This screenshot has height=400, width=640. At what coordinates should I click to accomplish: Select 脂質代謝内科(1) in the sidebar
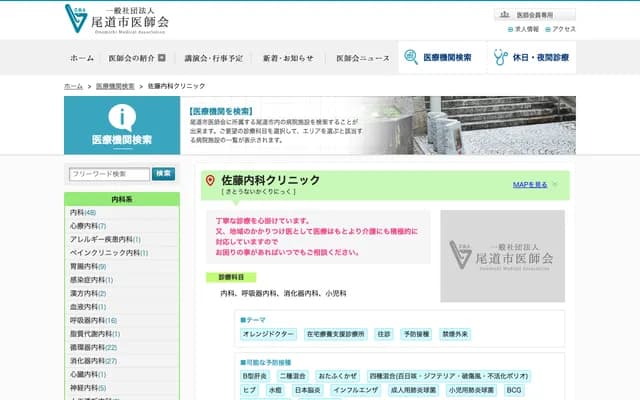[95, 333]
